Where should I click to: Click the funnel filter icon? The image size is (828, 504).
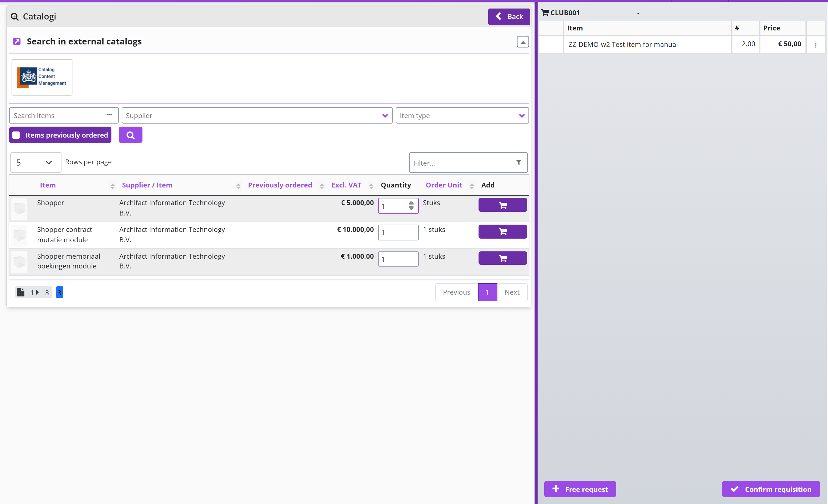tap(518, 163)
